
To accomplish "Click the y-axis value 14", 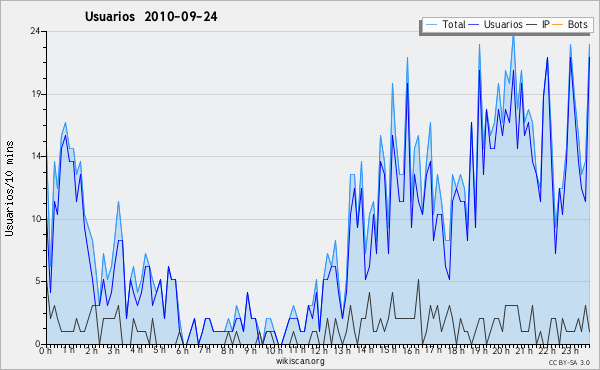I will (x=35, y=156).
